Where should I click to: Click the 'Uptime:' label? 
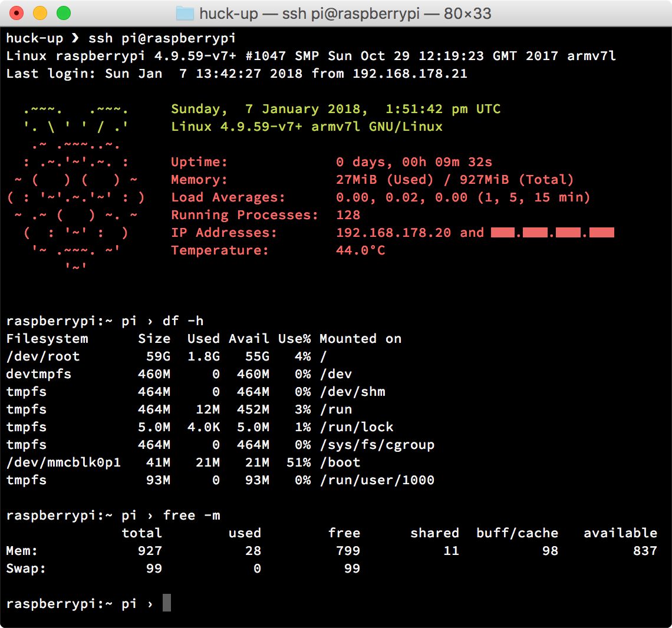(199, 162)
